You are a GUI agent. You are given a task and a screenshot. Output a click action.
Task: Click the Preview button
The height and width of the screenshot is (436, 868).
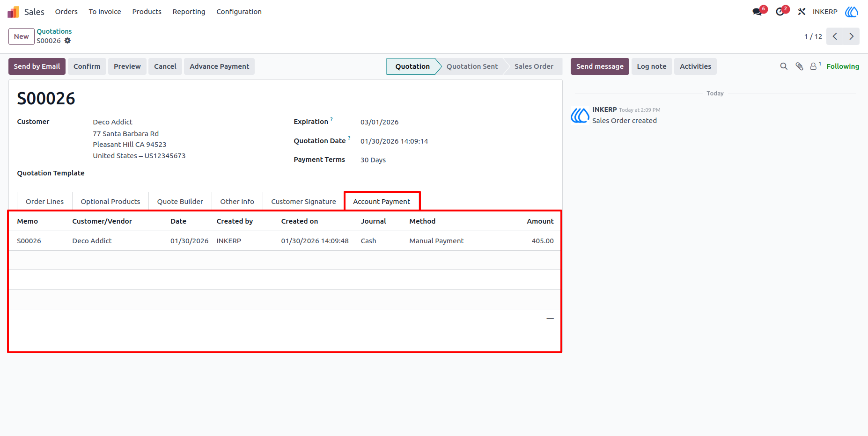click(x=127, y=66)
